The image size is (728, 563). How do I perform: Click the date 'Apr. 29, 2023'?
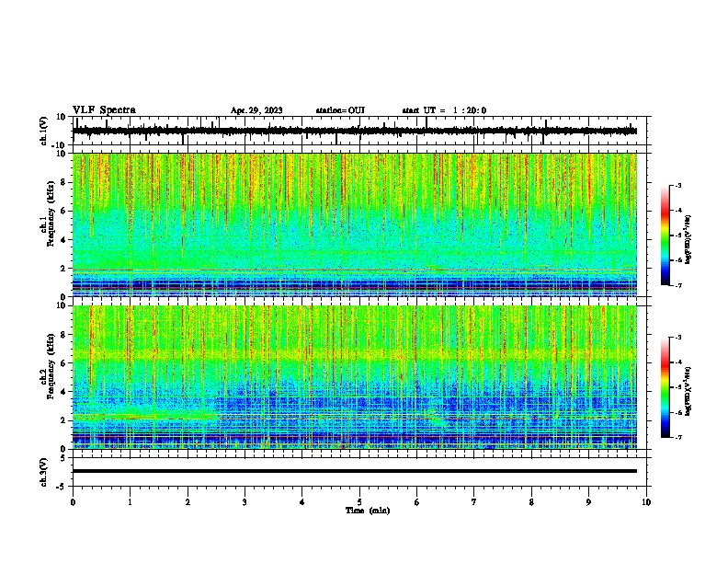tap(256, 110)
